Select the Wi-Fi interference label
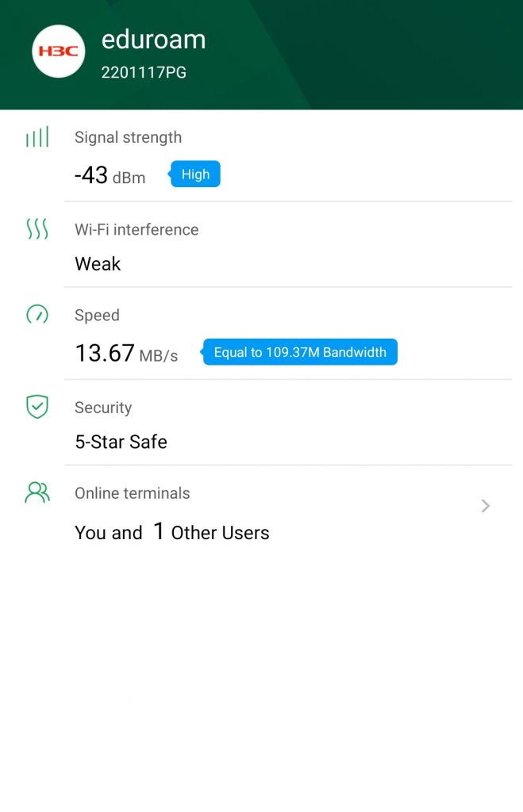This screenshot has height=812, width=523. click(137, 229)
